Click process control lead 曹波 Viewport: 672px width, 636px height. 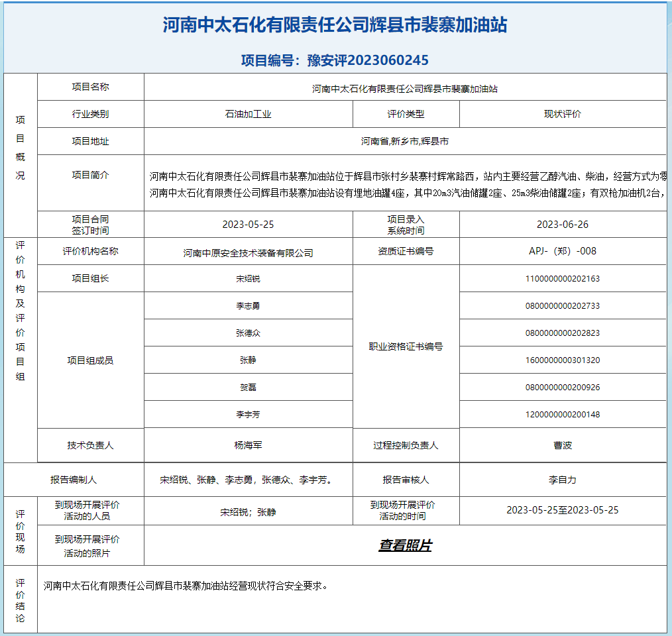562,445
